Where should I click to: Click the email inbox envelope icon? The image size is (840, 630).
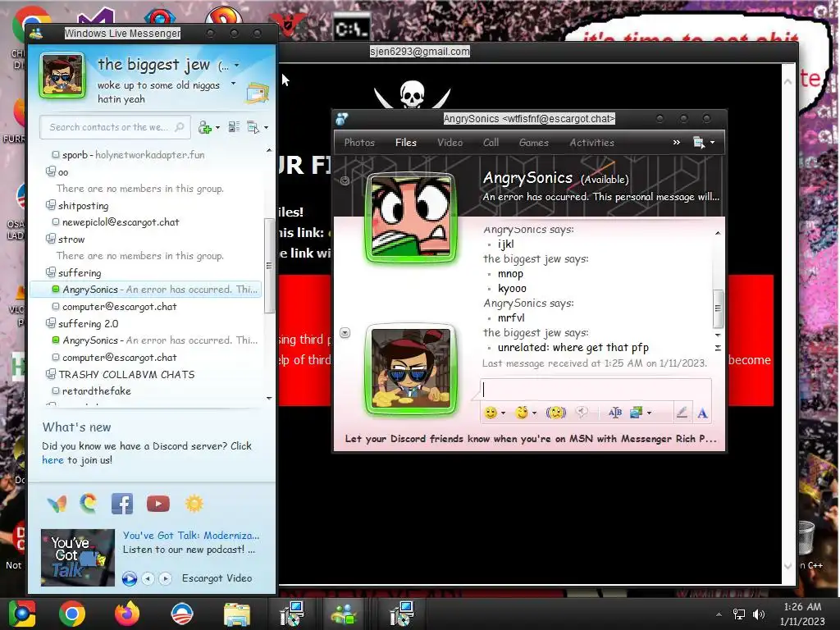click(257, 94)
